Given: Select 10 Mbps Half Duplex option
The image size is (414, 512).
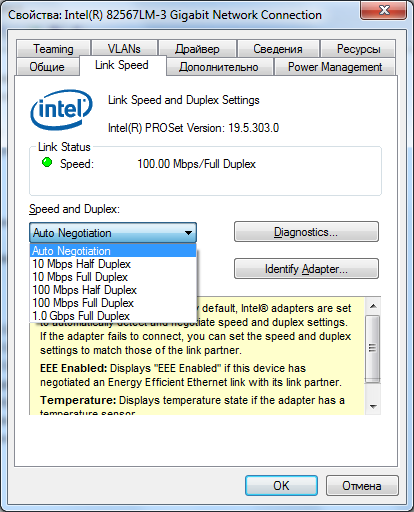Looking at the screenshot, I should point(113,264).
